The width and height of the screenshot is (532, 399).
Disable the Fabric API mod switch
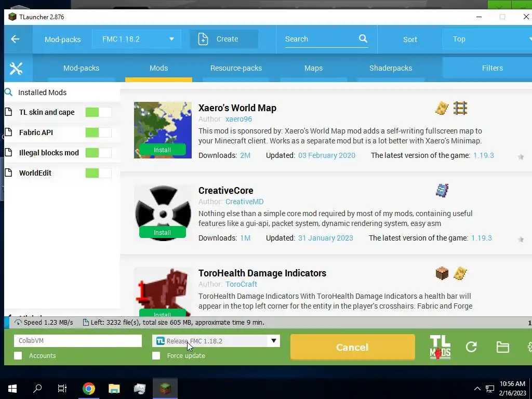click(x=98, y=132)
